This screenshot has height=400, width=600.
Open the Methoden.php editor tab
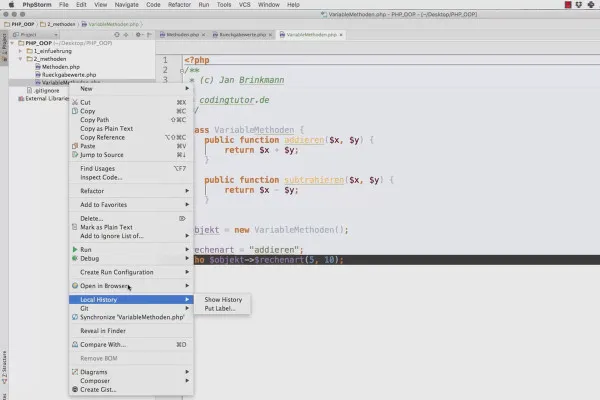pos(183,34)
